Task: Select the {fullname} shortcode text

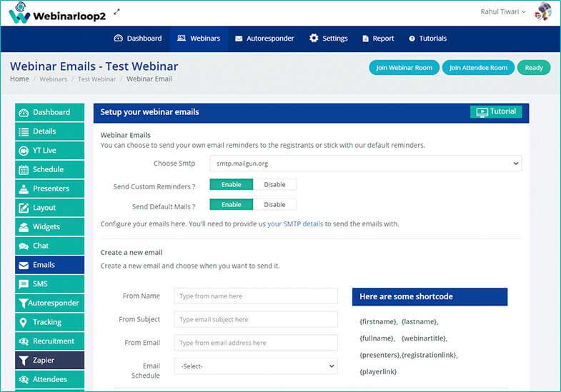Action: (x=377, y=338)
